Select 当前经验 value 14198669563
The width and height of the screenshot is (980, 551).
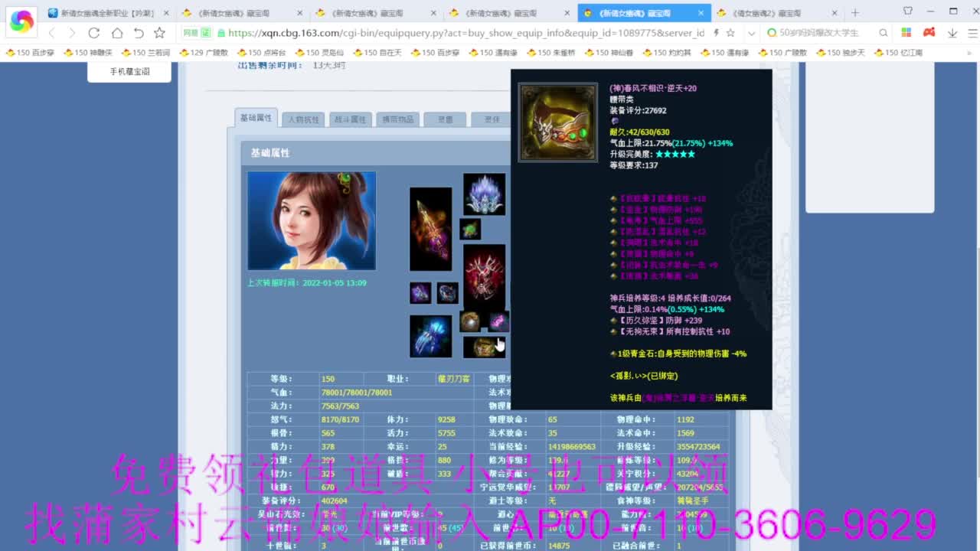[x=572, y=446]
